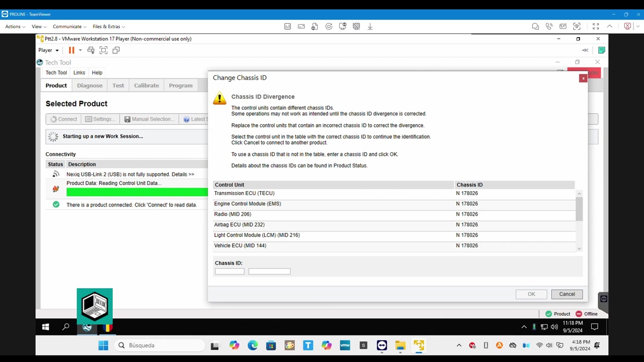
Task: Click the Control Unit column header
Action: (x=334, y=185)
